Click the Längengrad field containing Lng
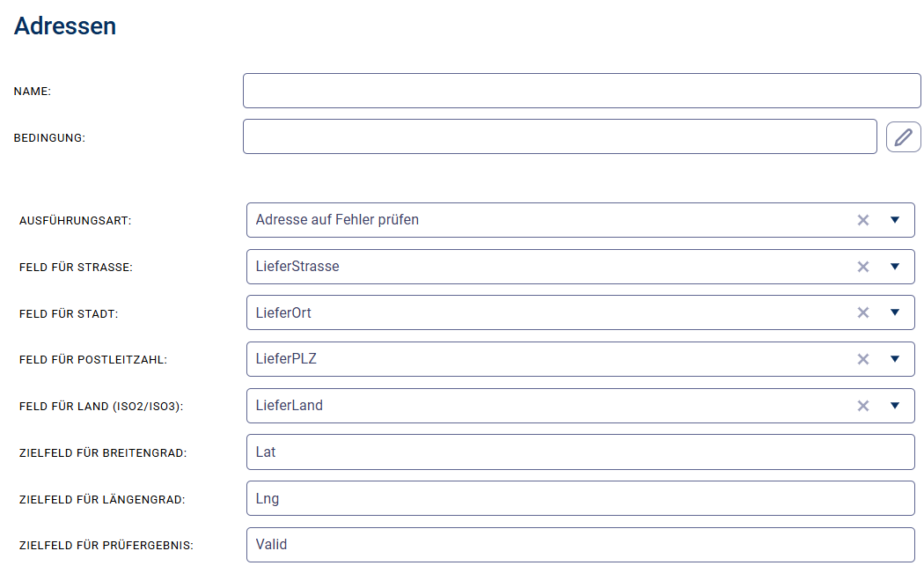924x573 pixels. pyautogui.click(x=581, y=498)
